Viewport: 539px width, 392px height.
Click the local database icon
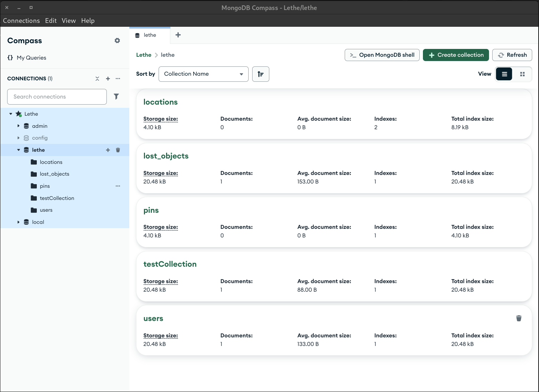[x=26, y=222]
